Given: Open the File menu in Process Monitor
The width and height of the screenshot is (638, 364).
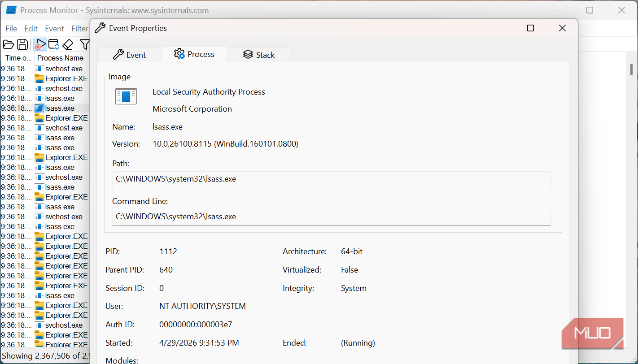Looking at the screenshot, I should coord(11,28).
